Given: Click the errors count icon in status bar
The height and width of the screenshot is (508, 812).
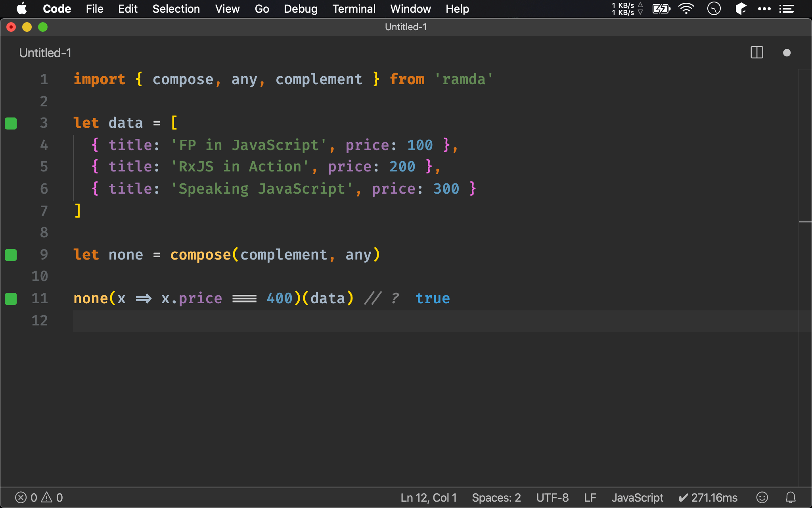Looking at the screenshot, I should 21,497.
